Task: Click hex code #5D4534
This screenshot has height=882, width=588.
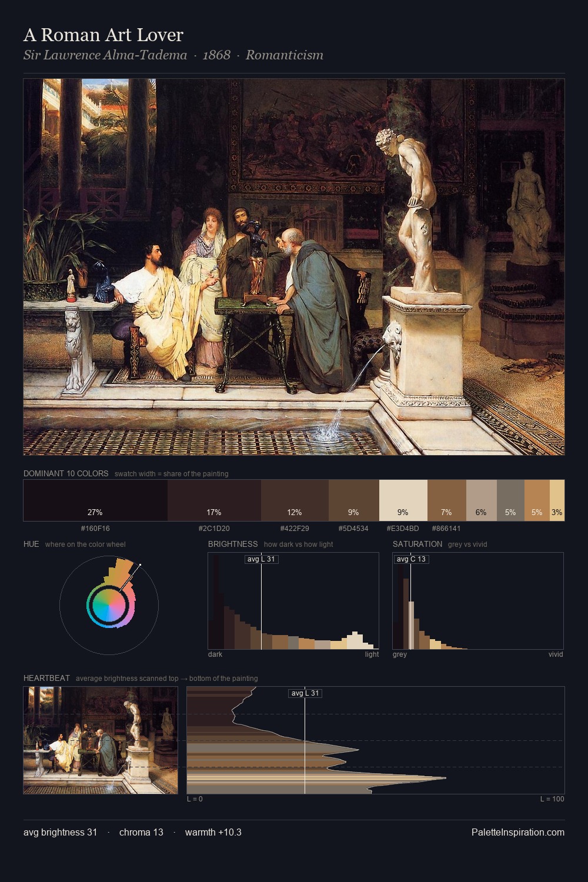Action: [353, 529]
